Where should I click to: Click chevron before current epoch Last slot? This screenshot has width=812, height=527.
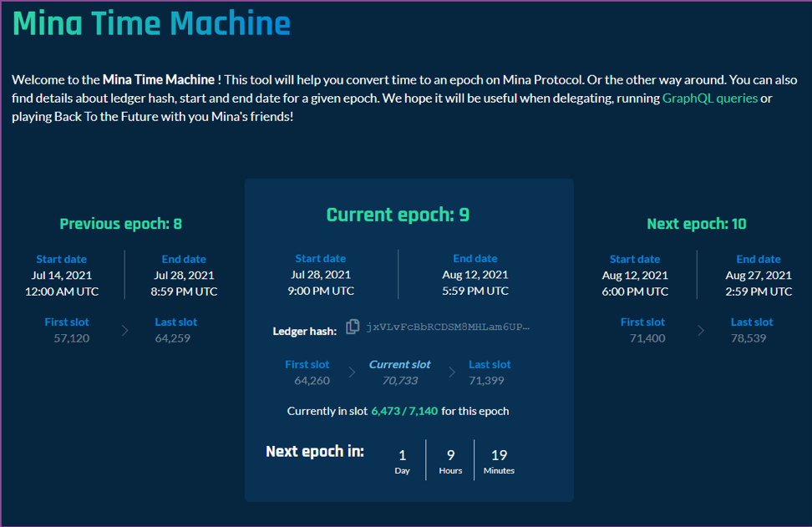pyautogui.click(x=452, y=372)
